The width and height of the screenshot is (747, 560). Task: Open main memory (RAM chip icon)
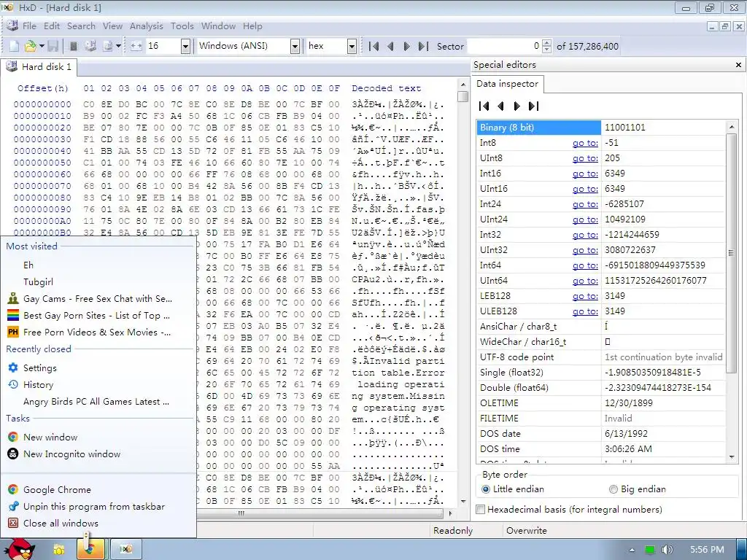click(x=74, y=46)
